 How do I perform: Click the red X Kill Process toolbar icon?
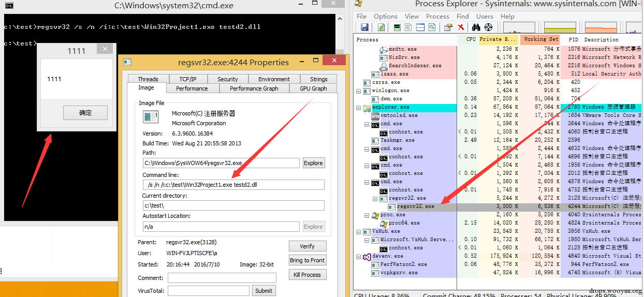[x=461, y=27]
